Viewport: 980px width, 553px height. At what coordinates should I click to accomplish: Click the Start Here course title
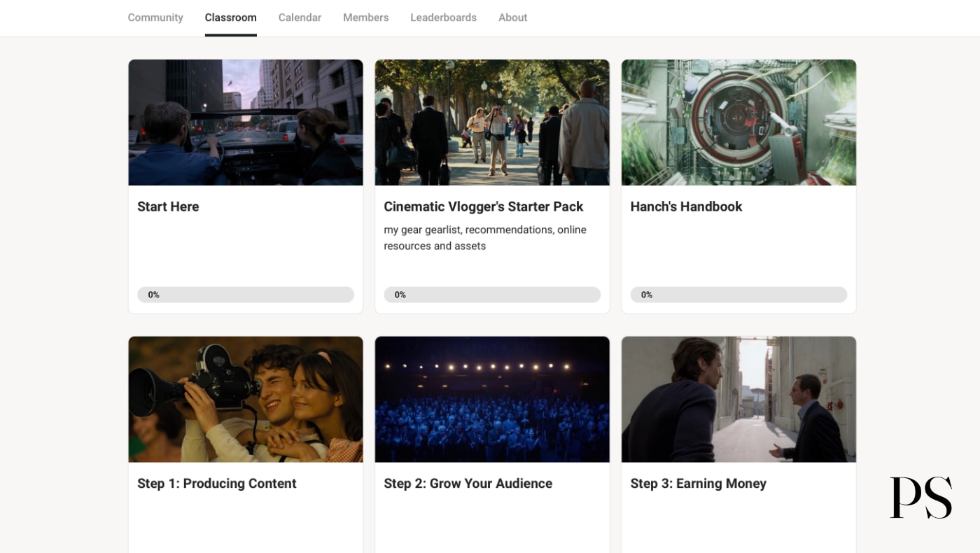click(168, 206)
